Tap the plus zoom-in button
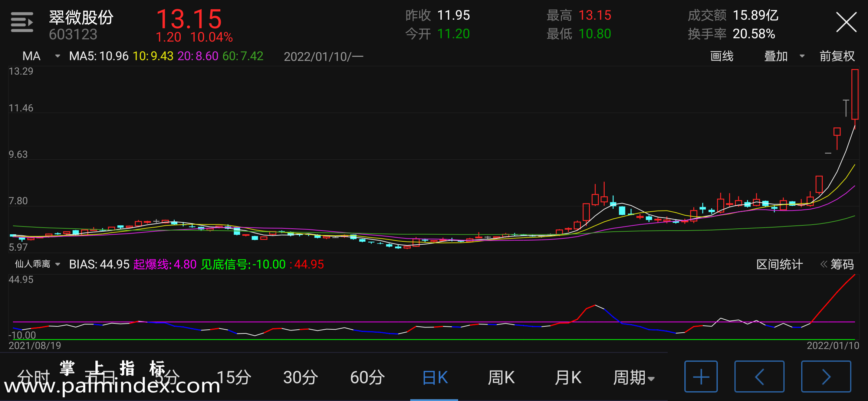 pyautogui.click(x=701, y=376)
